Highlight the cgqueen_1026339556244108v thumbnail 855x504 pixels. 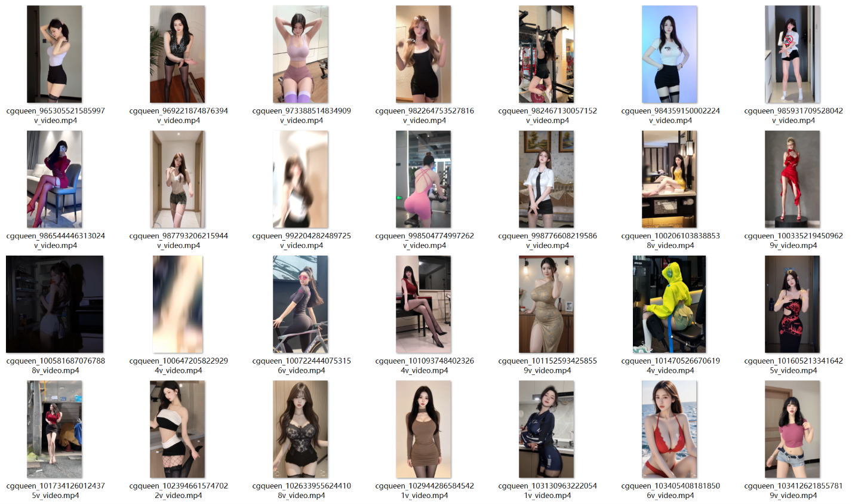pyautogui.click(x=300, y=429)
